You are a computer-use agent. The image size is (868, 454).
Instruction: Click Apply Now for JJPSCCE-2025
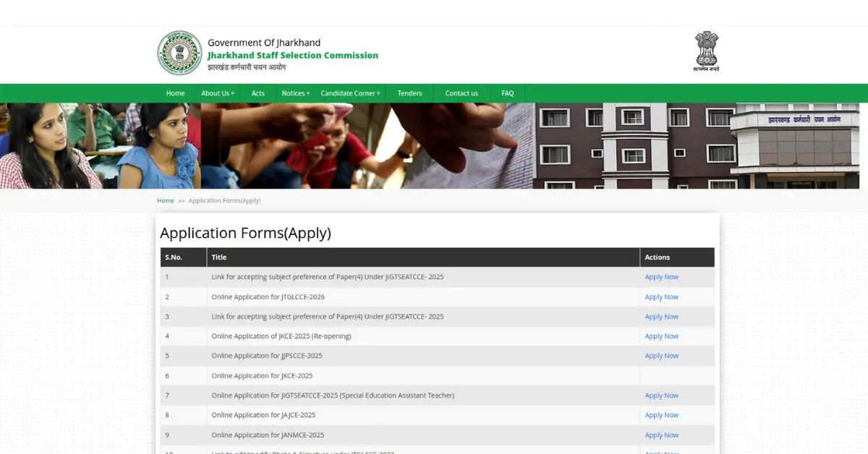pos(661,356)
